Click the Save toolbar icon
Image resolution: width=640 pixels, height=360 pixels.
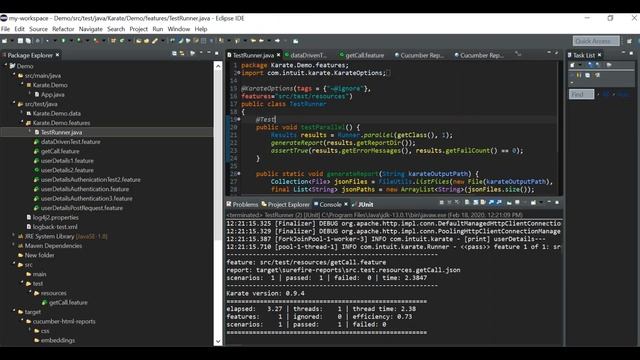[x=20, y=41]
